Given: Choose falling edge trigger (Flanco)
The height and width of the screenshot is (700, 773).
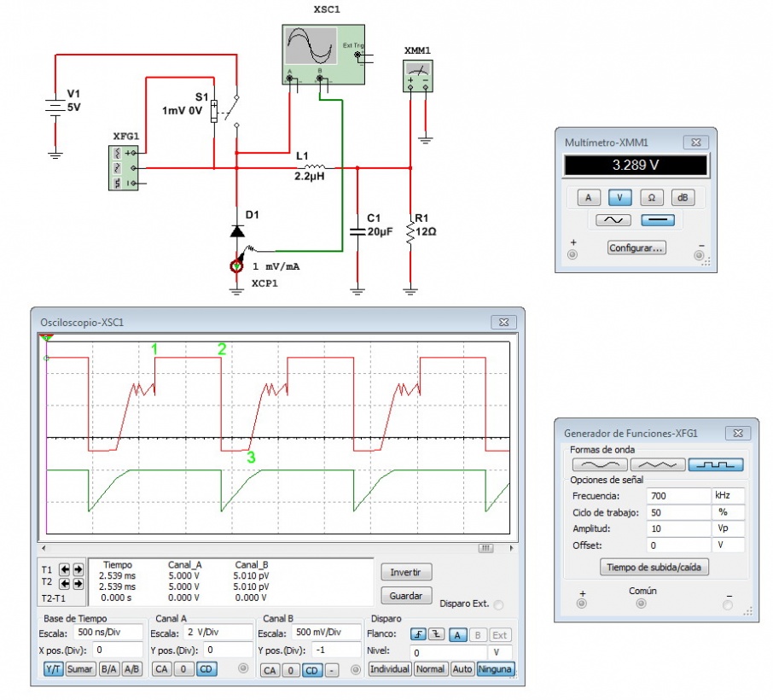Looking at the screenshot, I should 438,634.
